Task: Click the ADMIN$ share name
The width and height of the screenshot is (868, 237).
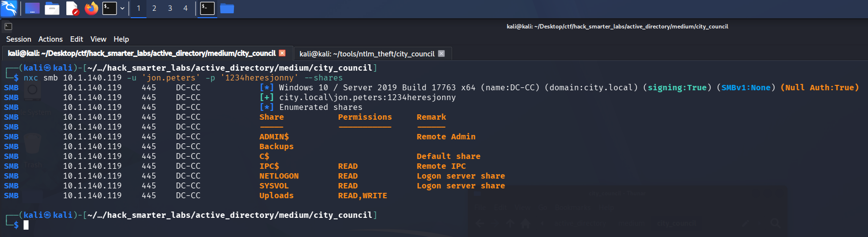Action: click(274, 137)
